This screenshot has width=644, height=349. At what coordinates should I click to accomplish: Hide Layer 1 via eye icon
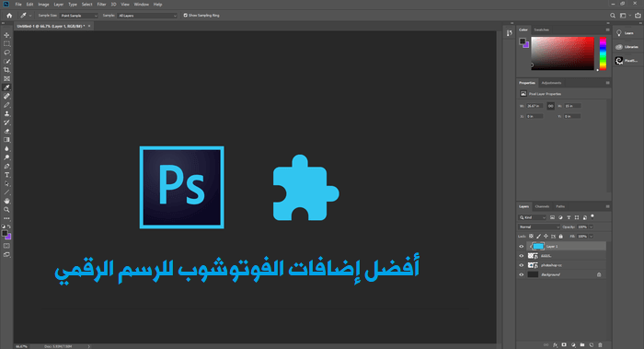click(522, 246)
